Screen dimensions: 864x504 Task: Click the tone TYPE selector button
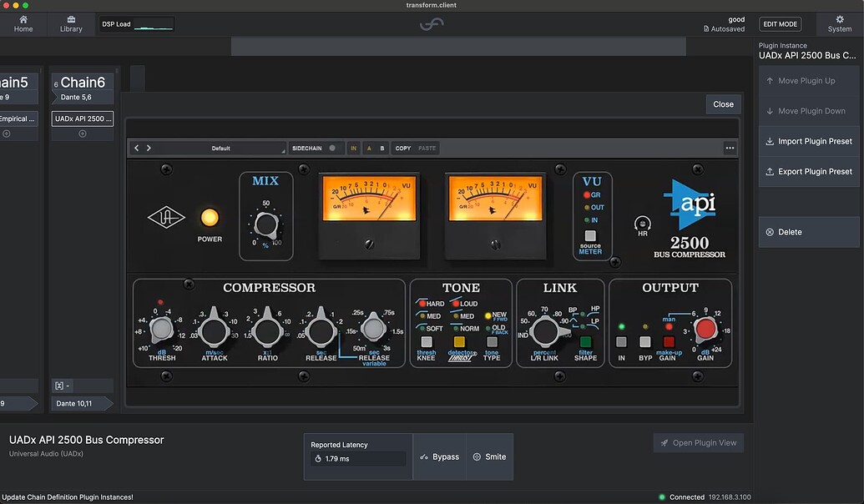491,341
